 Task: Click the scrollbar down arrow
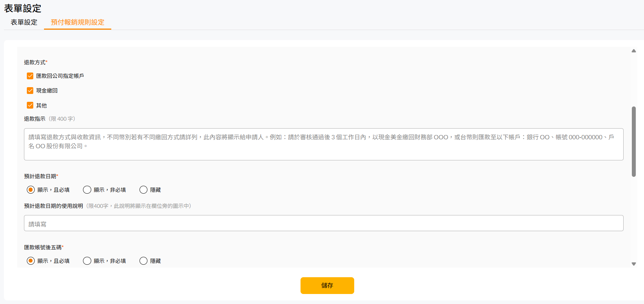pos(634,264)
